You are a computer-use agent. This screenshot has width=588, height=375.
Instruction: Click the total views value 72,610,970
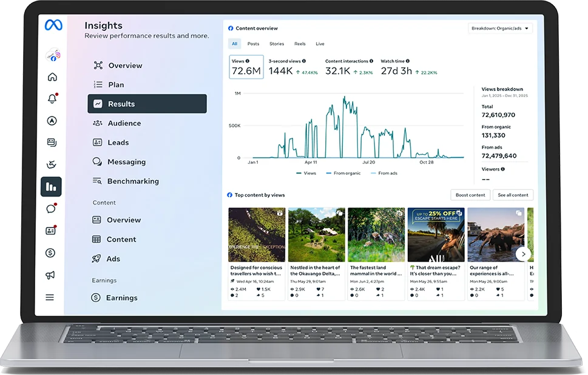498,115
